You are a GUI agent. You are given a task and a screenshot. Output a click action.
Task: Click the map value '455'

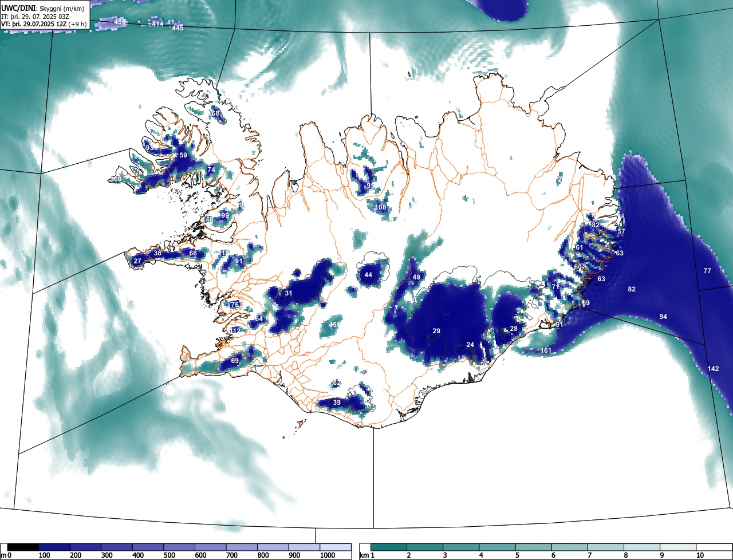coord(334,325)
